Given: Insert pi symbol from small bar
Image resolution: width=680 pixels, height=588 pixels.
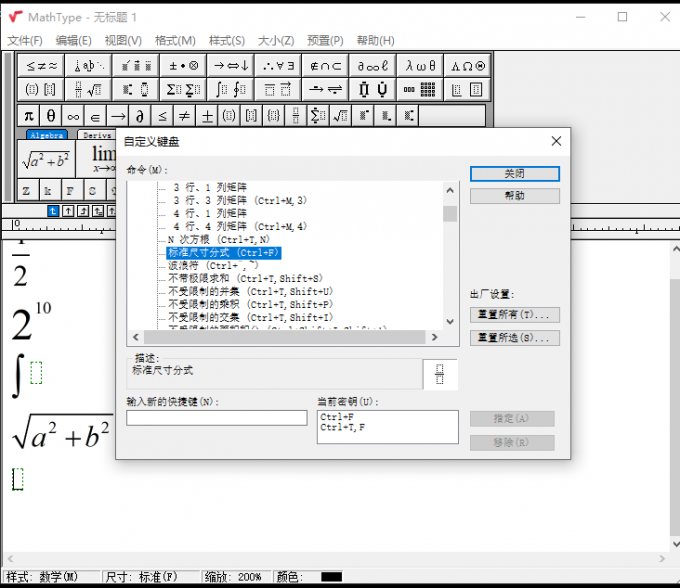Looking at the screenshot, I should tap(29, 116).
